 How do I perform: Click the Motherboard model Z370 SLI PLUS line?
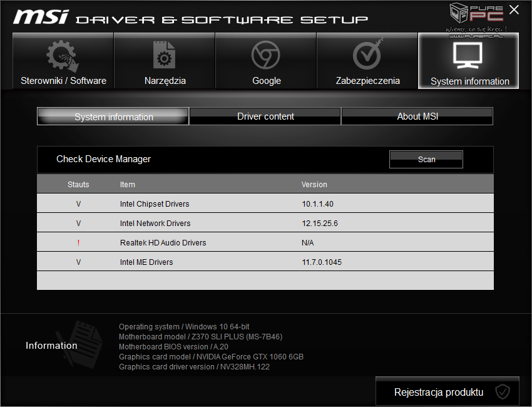(x=200, y=337)
